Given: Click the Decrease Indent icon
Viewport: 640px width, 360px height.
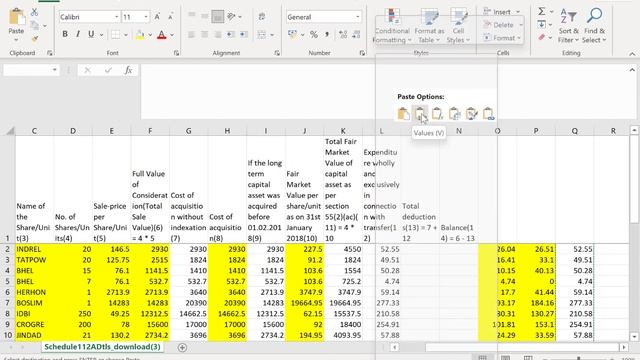Looking at the screenshot, I should (231, 35).
